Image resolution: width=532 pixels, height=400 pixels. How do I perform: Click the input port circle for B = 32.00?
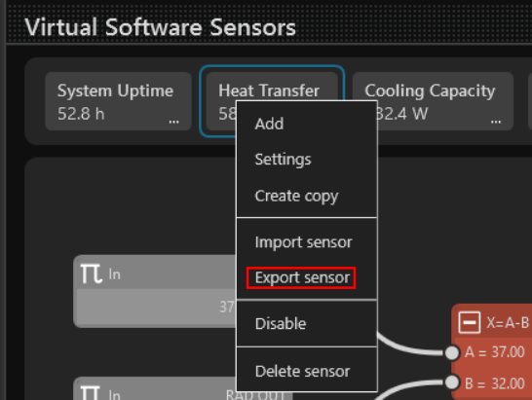coord(452,382)
